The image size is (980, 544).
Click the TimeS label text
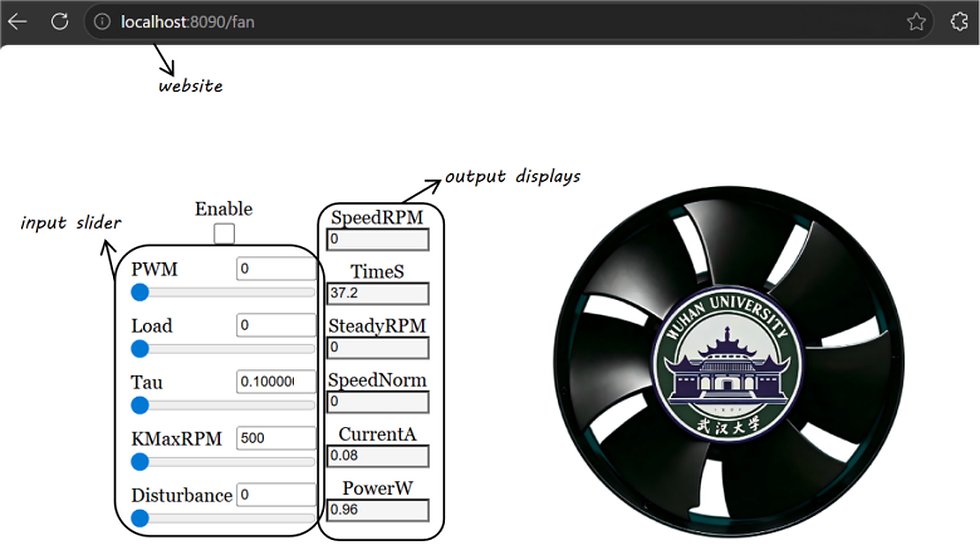click(x=377, y=272)
